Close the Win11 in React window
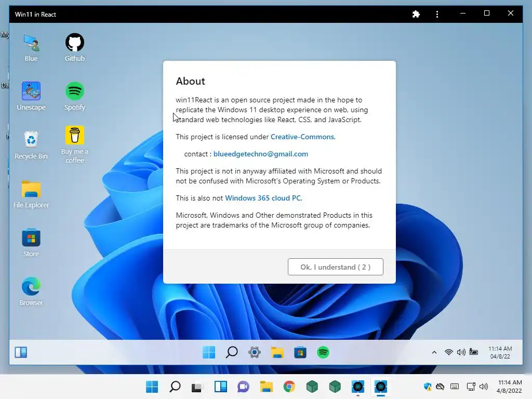The image size is (532, 399). click(510, 14)
